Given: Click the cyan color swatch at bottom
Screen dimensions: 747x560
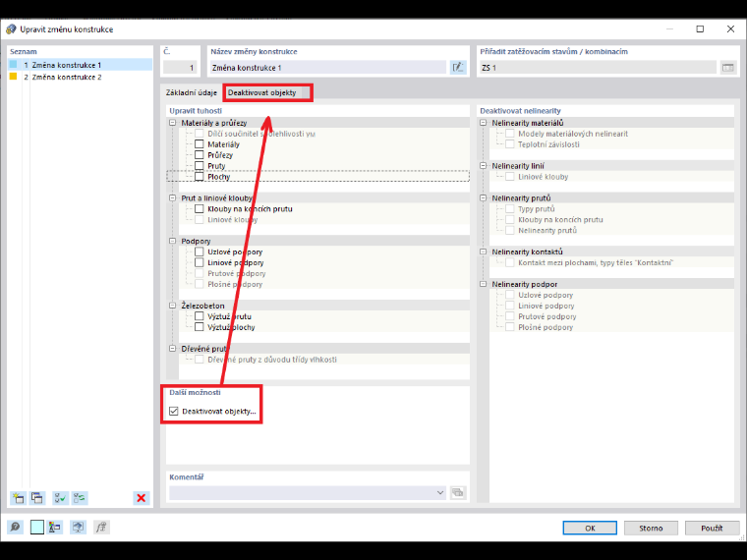Looking at the screenshot, I should [x=36, y=528].
